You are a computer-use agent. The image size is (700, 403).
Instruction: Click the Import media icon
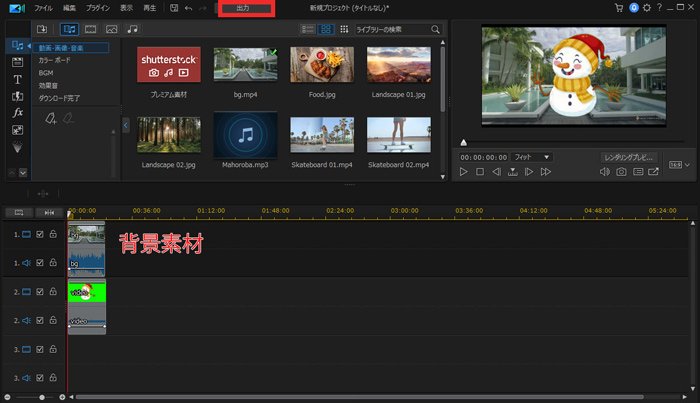pyautogui.click(x=42, y=29)
